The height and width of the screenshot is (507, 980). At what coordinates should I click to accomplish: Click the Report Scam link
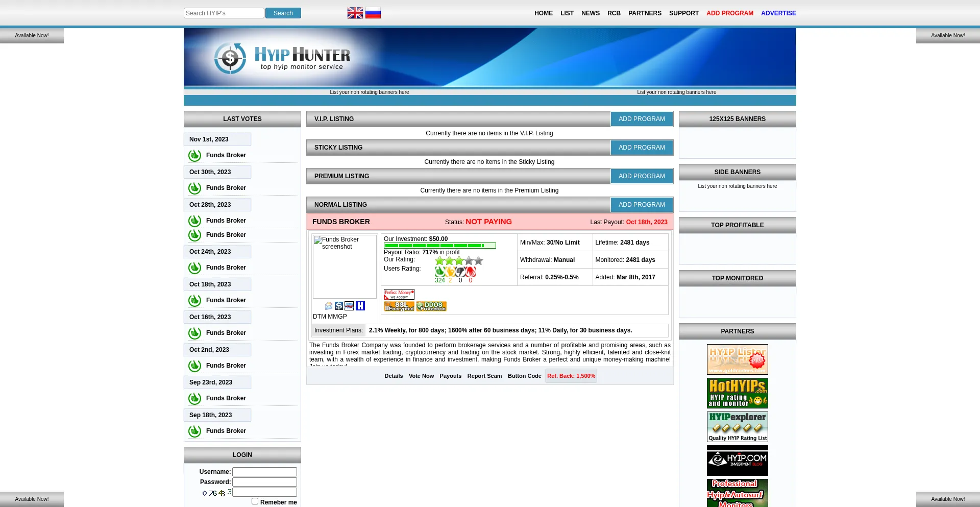(484, 376)
